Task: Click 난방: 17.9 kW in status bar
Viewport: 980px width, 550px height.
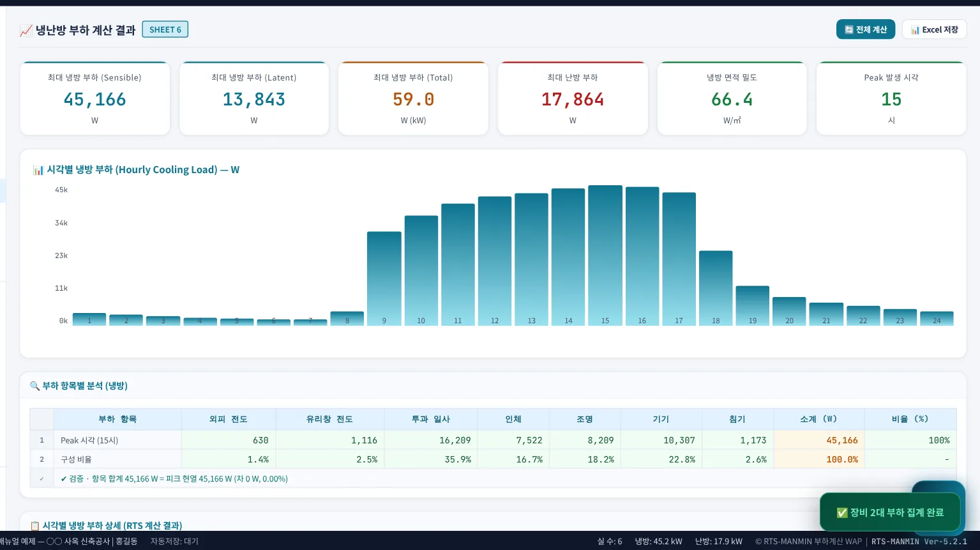Action: [x=719, y=541]
